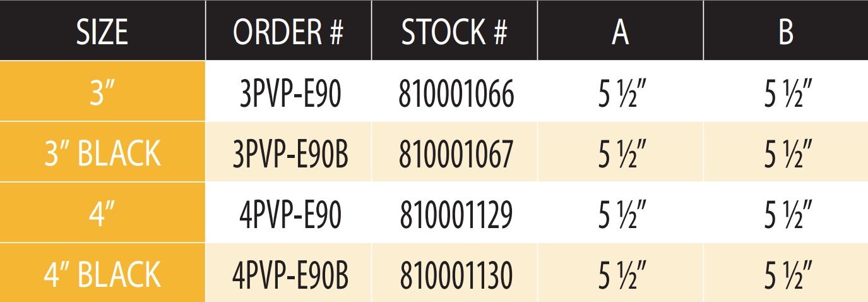The height and width of the screenshot is (302, 868).
Task: Select the 4" BLACK size cell
Action: 102,275
